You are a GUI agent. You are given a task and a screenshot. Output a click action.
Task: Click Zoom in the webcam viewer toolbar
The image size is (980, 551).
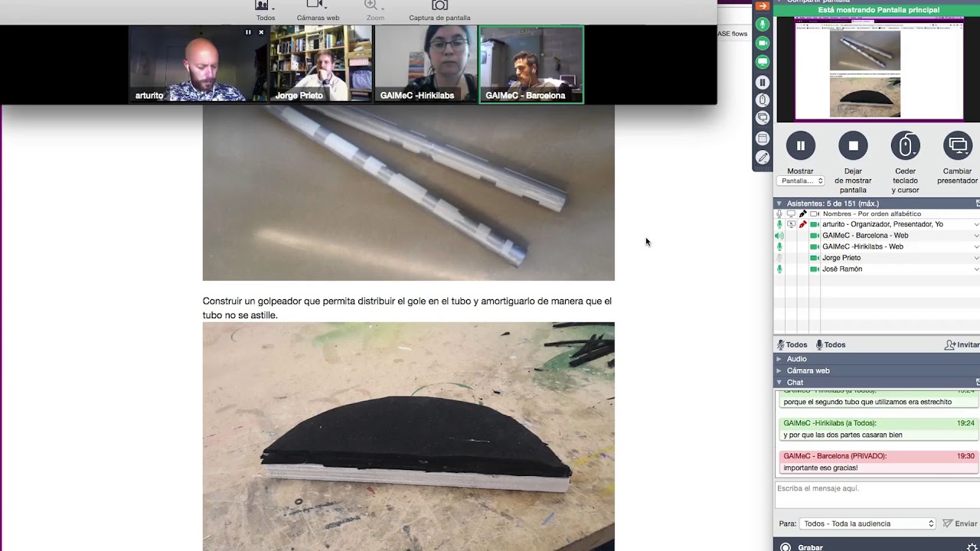375,11
